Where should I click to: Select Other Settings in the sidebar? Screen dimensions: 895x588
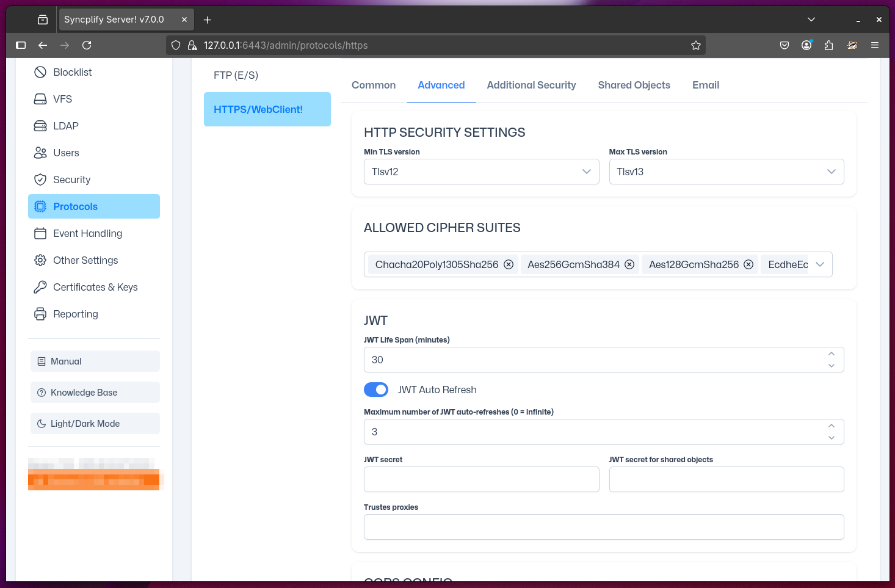tap(85, 260)
